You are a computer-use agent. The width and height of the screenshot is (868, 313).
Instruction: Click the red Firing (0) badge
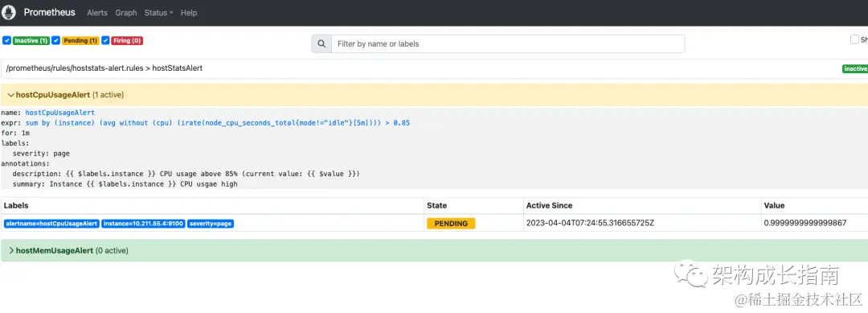(127, 40)
